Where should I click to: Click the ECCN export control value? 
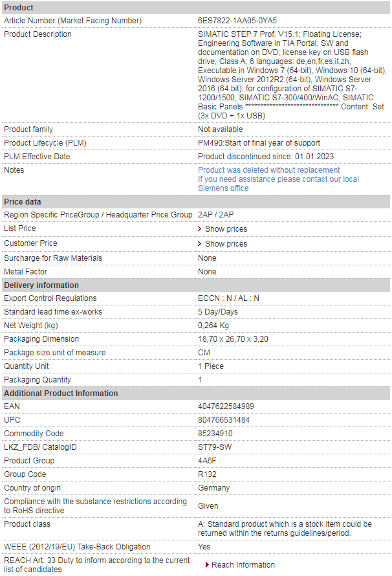(x=229, y=298)
